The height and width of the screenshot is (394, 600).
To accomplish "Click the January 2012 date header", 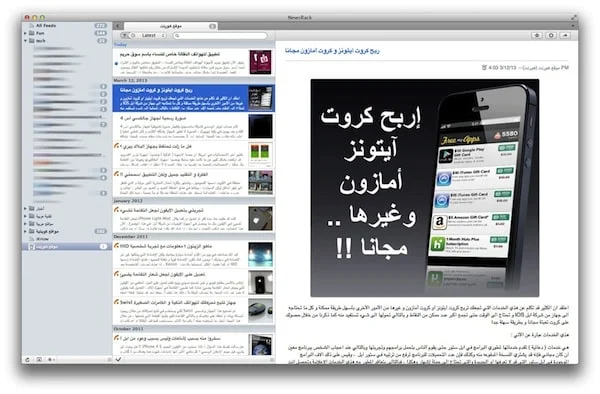I will (194, 200).
